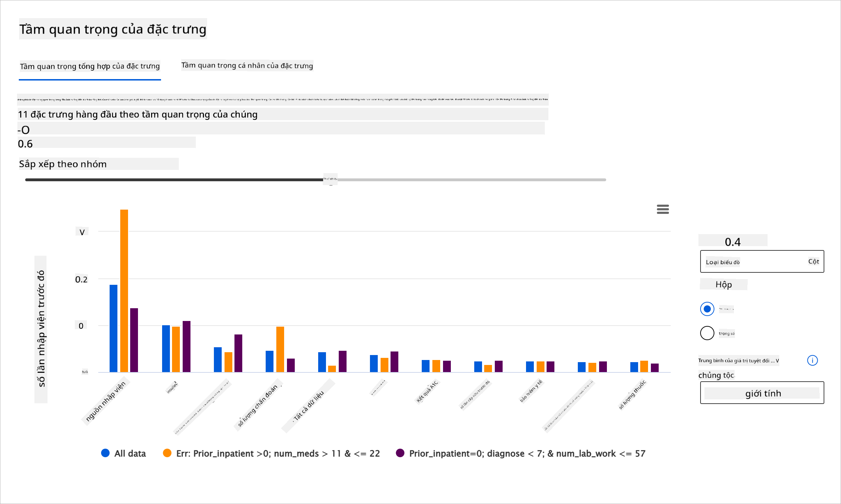Click the số lượng thuốc axis label
The width and height of the screenshot is (841, 504).
(x=632, y=394)
